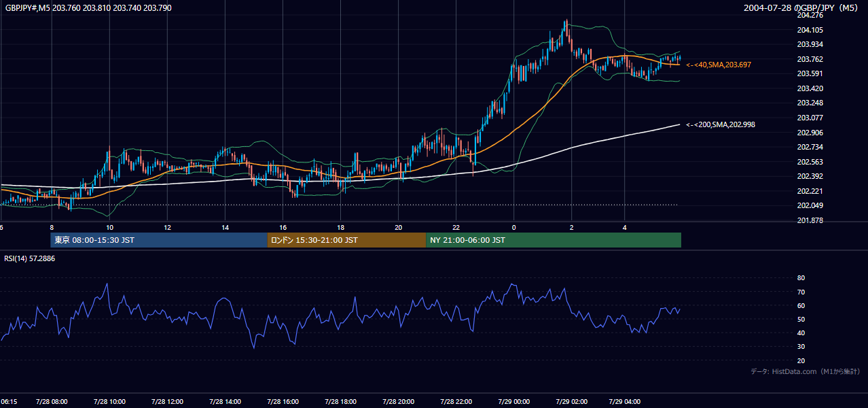Click the 7/28 16:00 date label

(x=283, y=401)
